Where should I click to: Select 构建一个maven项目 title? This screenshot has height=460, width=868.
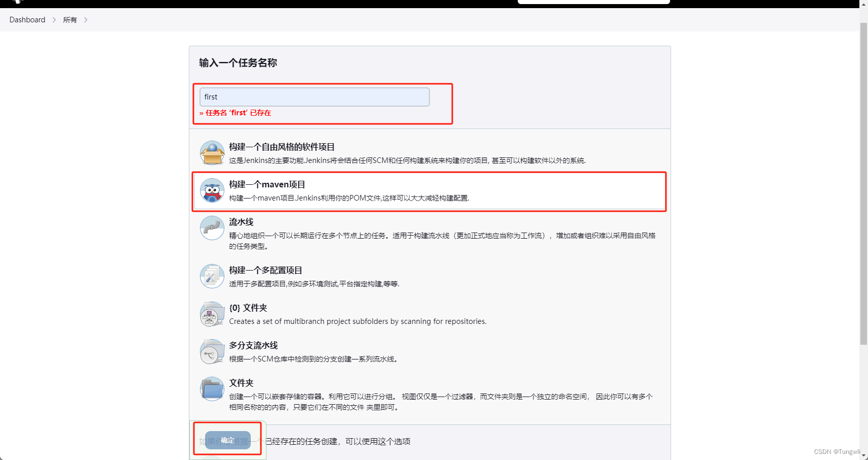[267, 184]
